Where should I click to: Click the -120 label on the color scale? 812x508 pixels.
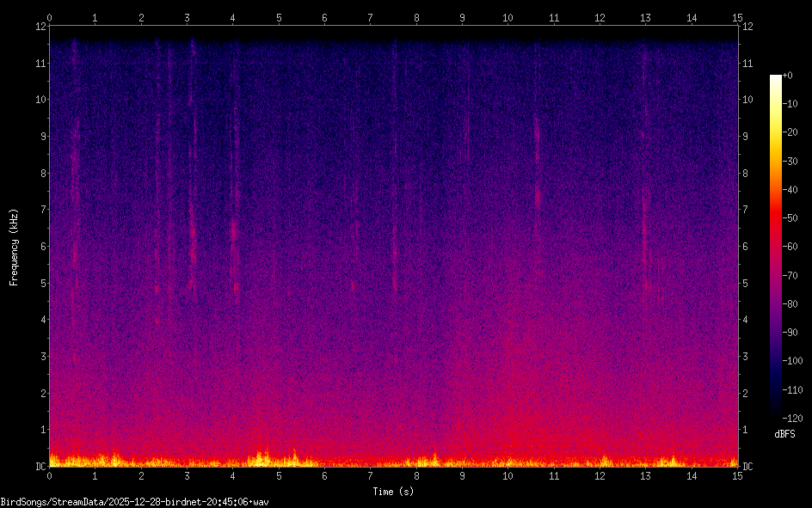click(791, 419)
